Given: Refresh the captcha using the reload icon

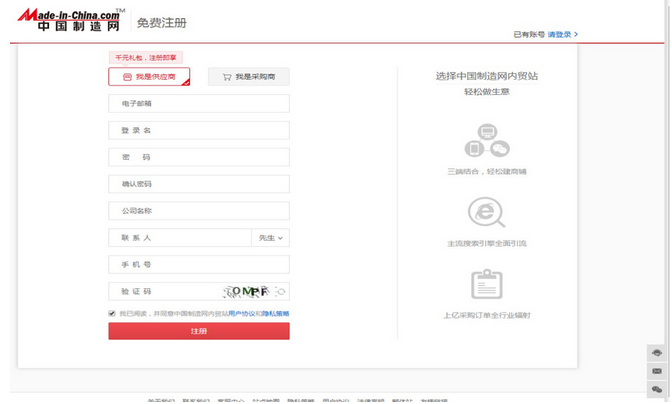Looking at the screenshot, I should click(x=281, y=292).
